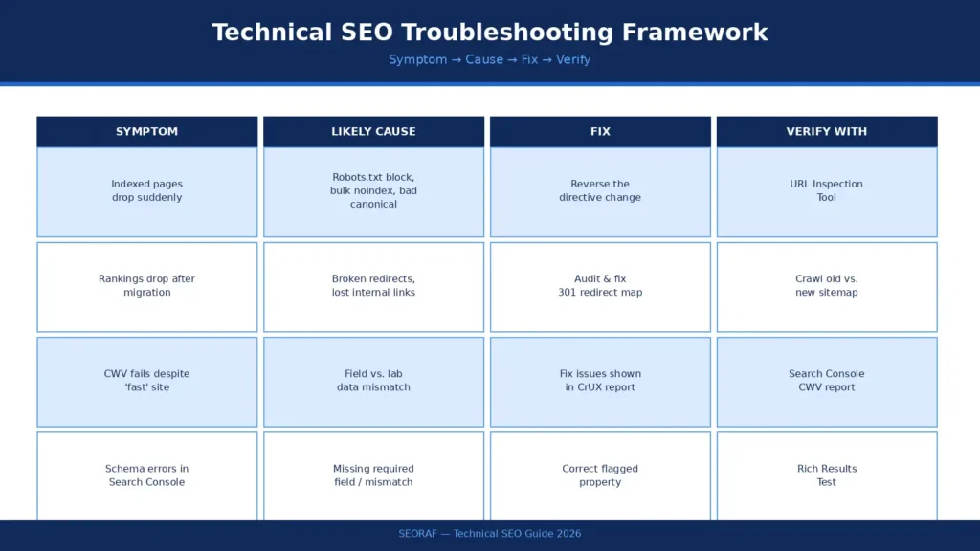The width and height of the screenshot is (980, 551).
Task: Click the 'URL Inspection Tool' cell
Action: click(x=827, y=191)
